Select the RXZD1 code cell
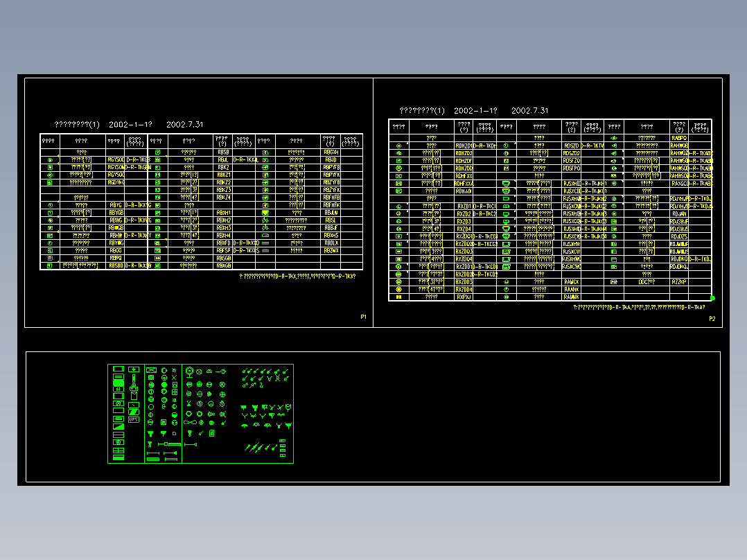The image size is (747, 560). 464,207
